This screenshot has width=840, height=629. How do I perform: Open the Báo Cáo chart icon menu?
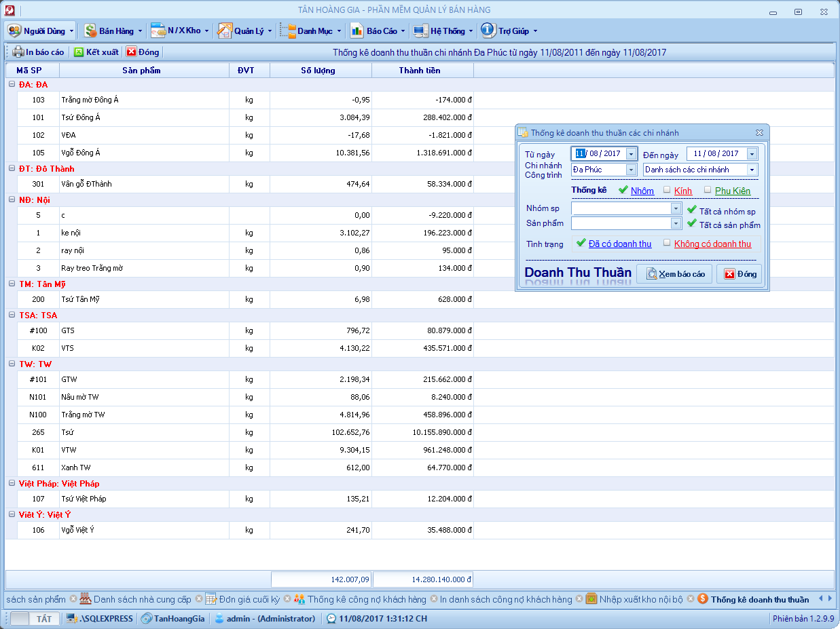(357, 31)
